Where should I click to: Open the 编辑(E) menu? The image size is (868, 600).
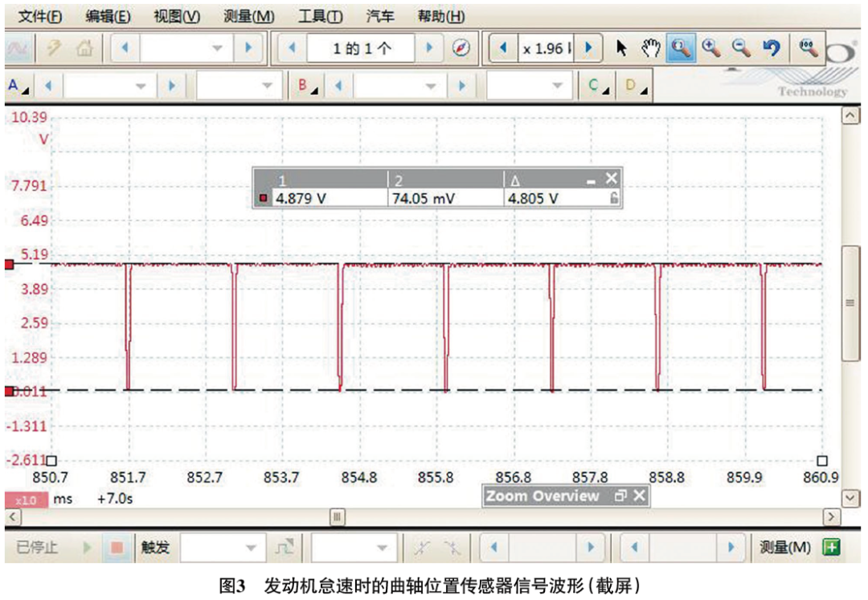(108, 16)
